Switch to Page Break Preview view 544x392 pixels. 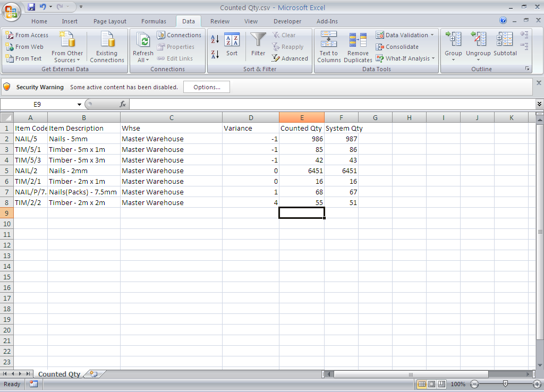[441, 384]
